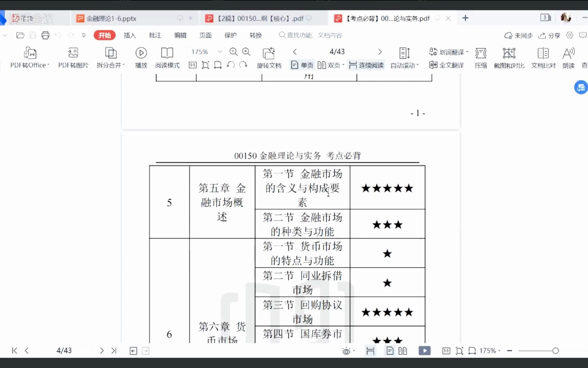The height and width of the screenshot is (368, 588).
Task: Start slideshow from the status bar play button
Action: [424, 351]
